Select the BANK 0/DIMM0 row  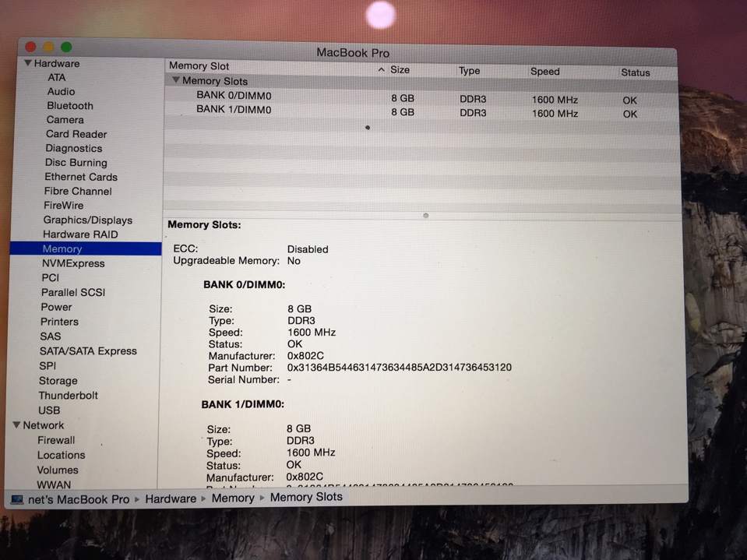(x=234, y=96)
